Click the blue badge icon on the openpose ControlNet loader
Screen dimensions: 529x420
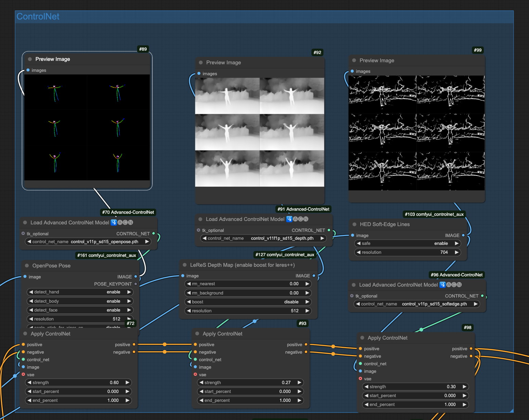[114, 223]
